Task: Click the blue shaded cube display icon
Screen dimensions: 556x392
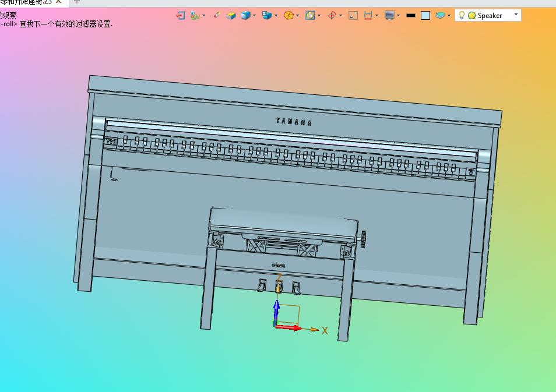Action: click(245, 15)
